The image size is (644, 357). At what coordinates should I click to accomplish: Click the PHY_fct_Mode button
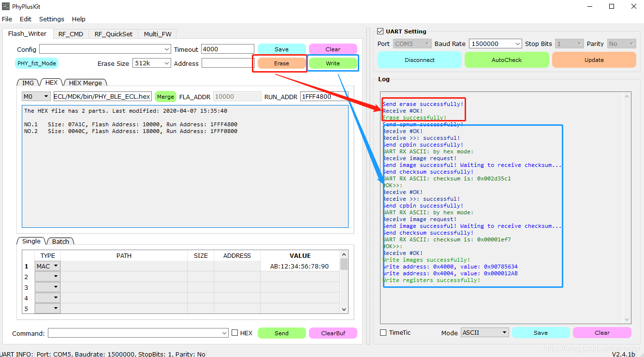[x=37, y=63]
